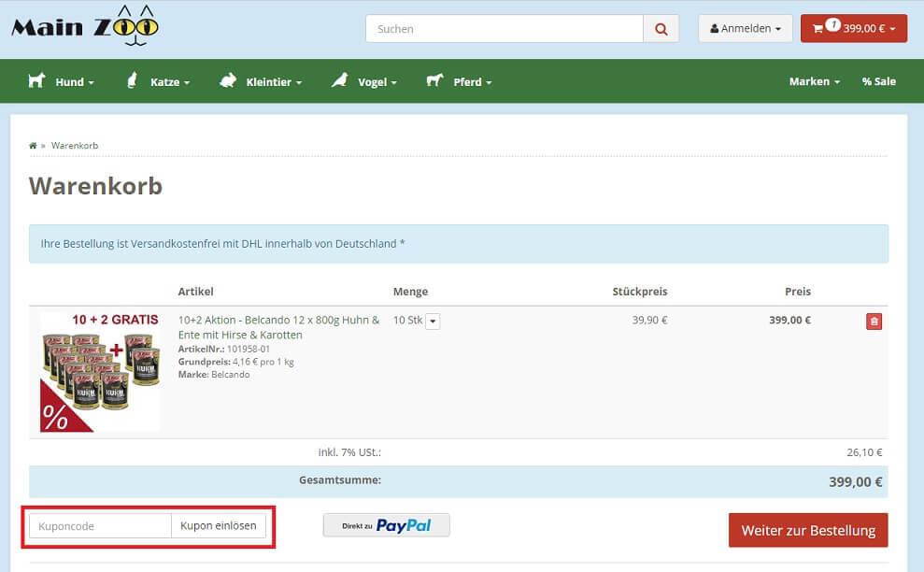The height and width of the screenshot is (572, 924).
Task: Click into the Kuponcode field
Action: point(100,526)
